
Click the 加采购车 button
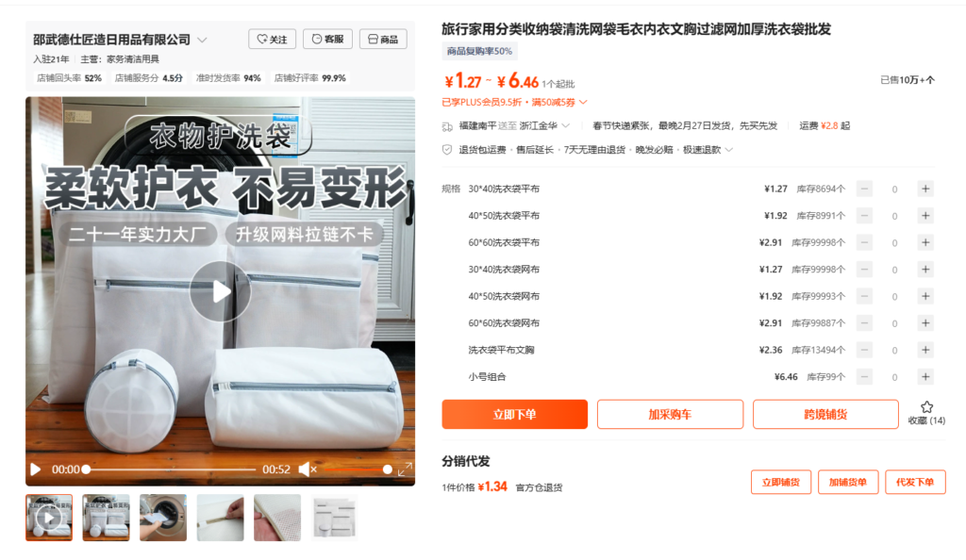(x=670, y=414)
